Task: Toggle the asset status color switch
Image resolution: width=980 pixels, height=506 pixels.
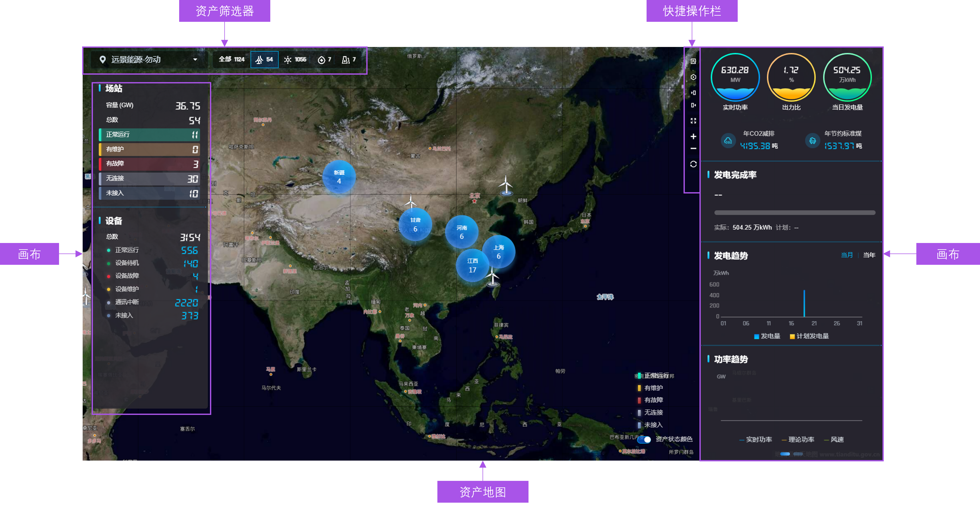Action: pyautogui.click(x=645, y=440)
